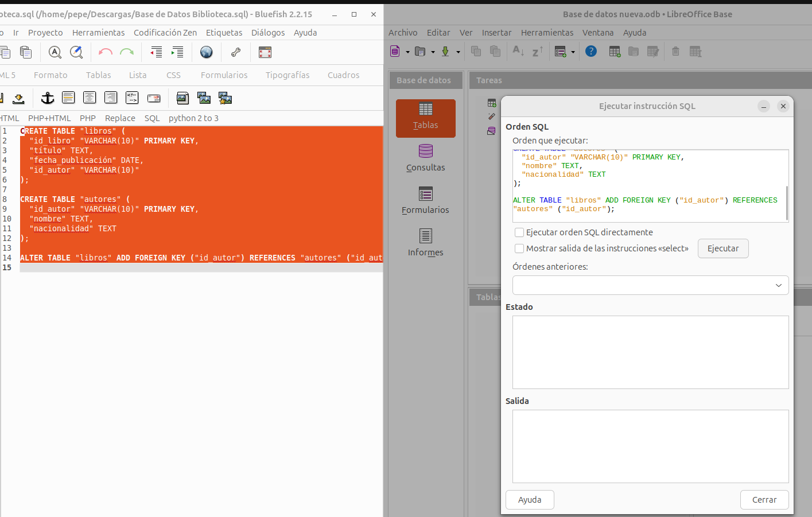This screenshot has height=517, width=812.
Task: Open the dropdown arrow beside the save icon
Action: click(x=458, y=52)
